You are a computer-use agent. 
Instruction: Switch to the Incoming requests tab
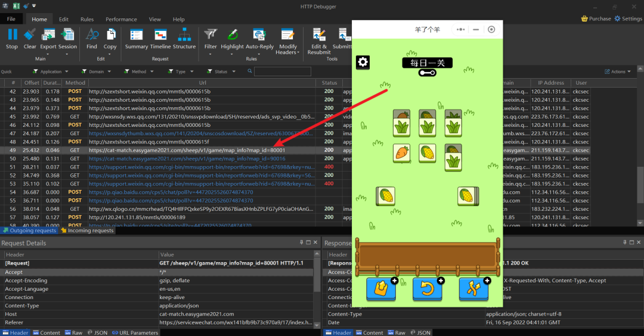tap(90, 231)
